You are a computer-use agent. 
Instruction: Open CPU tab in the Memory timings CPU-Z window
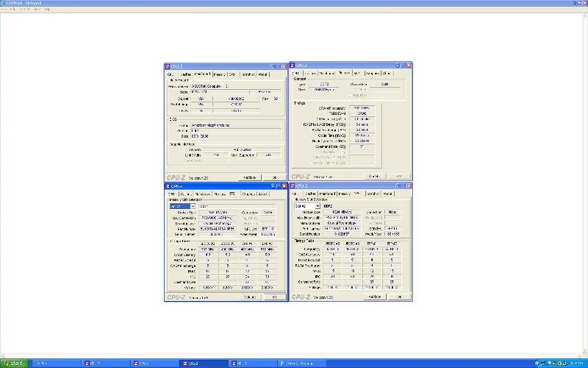click(296, 73)
